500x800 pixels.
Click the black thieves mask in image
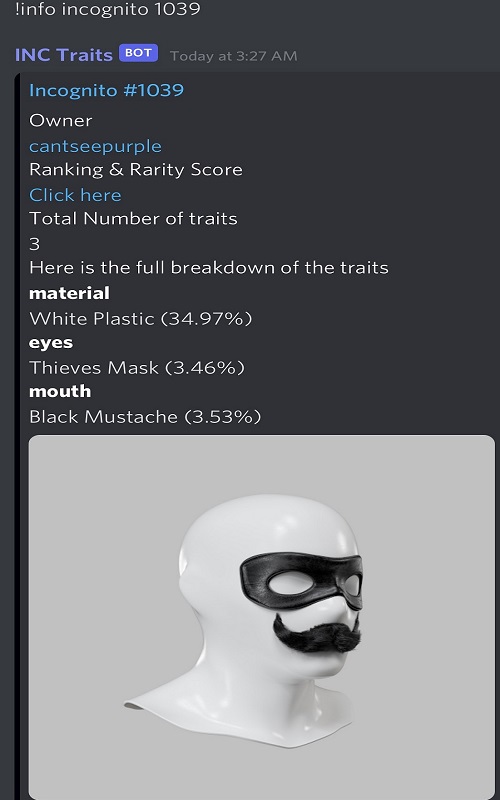[301, 580]
